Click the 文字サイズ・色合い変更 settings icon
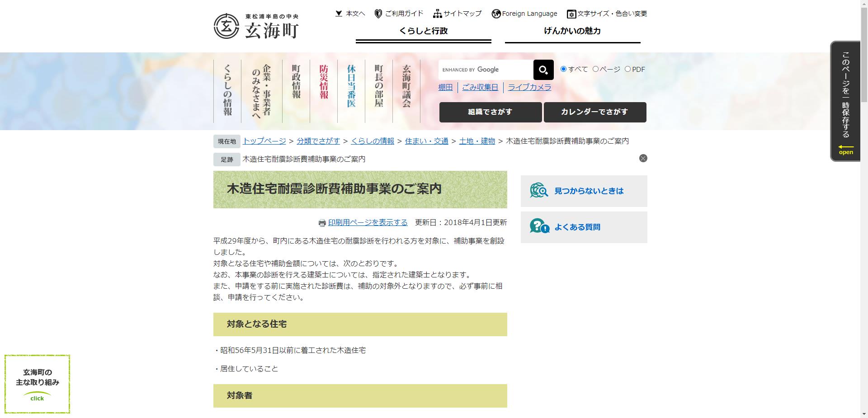 point(571,14)
